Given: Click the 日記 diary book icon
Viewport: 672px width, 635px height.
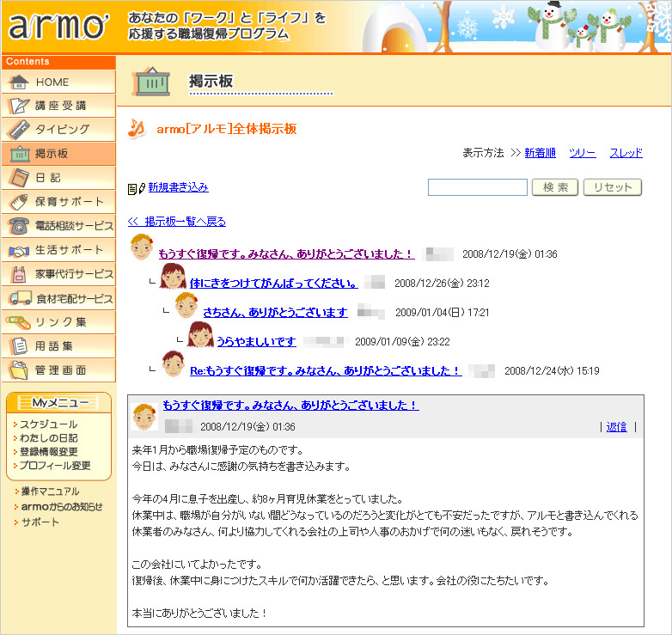Looking at the screenshot, I should pyautogui.click(x=19, y=178).
